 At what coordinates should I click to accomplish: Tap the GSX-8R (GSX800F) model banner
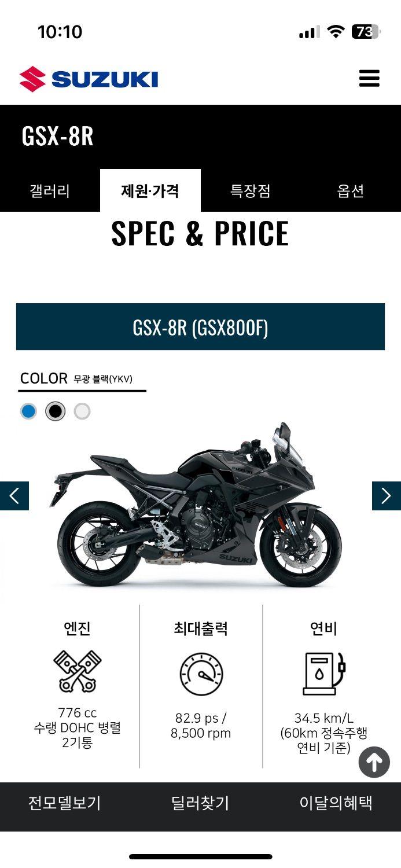[x=200, y=327]
